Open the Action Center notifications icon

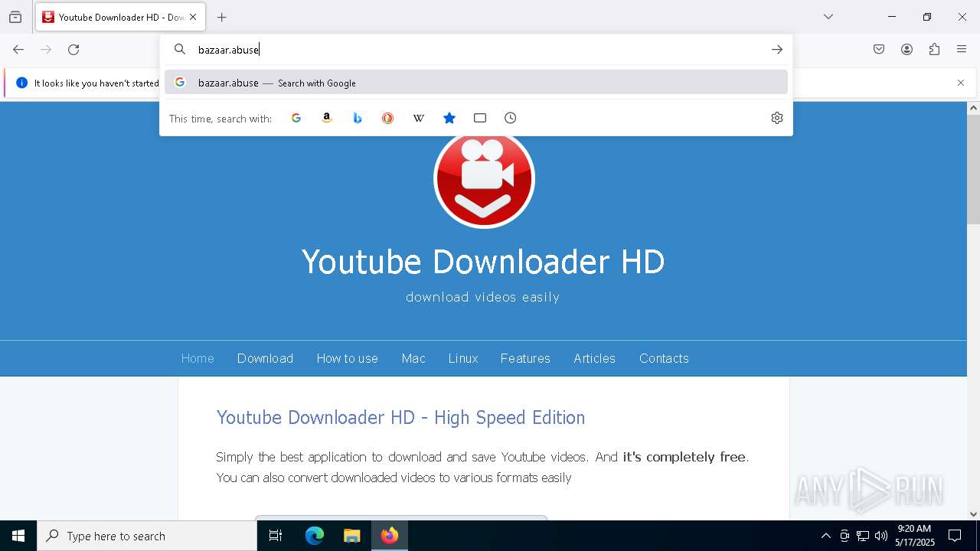click(955, 536)
